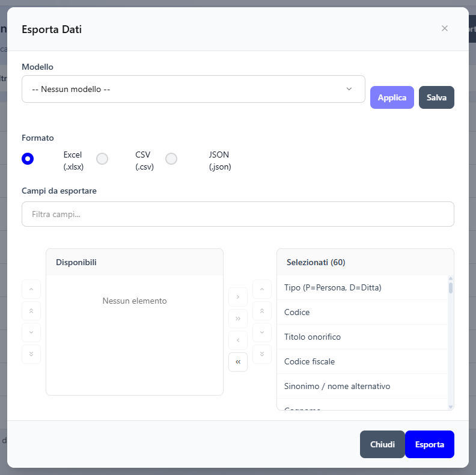Click move-all-right double chevron button

point(237,319)
